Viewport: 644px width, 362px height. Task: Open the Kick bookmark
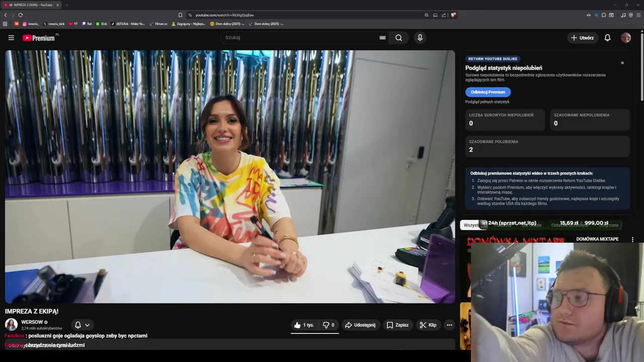pyautogui.click(x=101, y=24)
